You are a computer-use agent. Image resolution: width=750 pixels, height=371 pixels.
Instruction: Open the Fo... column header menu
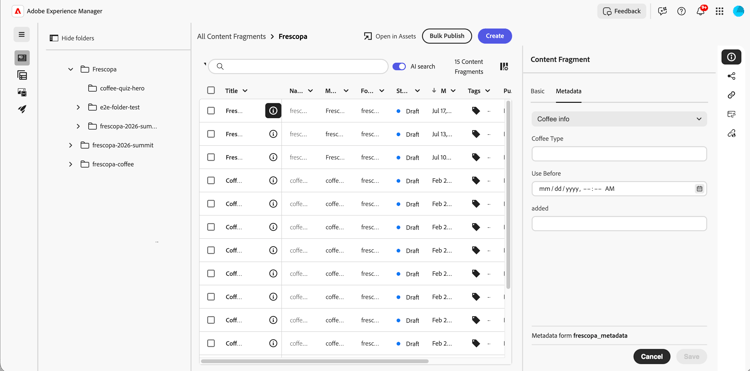tap(382, 91)
